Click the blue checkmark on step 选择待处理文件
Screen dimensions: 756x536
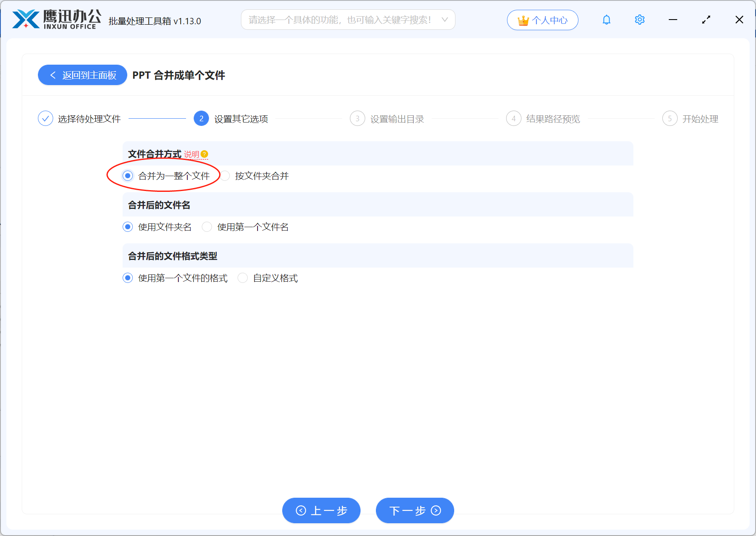tap(45, 118)
